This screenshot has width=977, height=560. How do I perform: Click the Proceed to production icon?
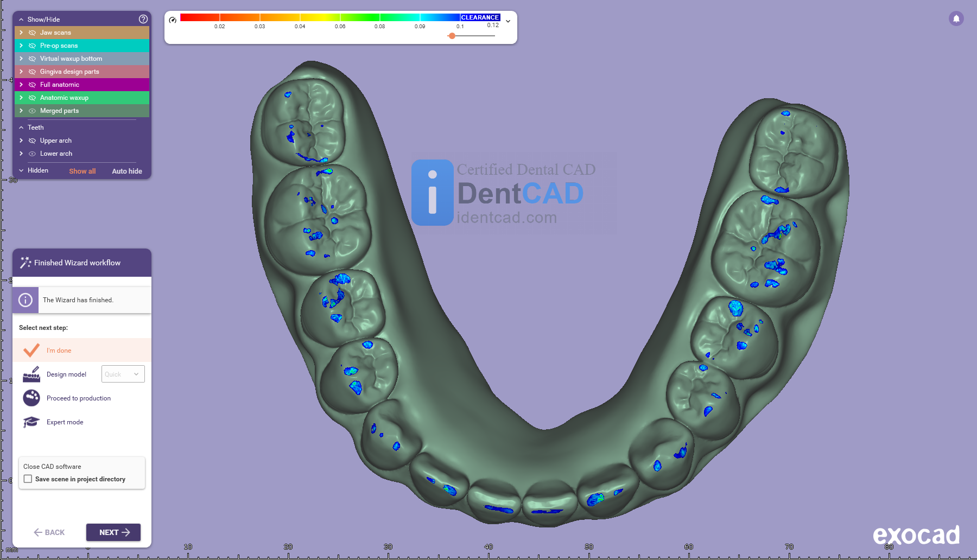click(x=31, y=398)
